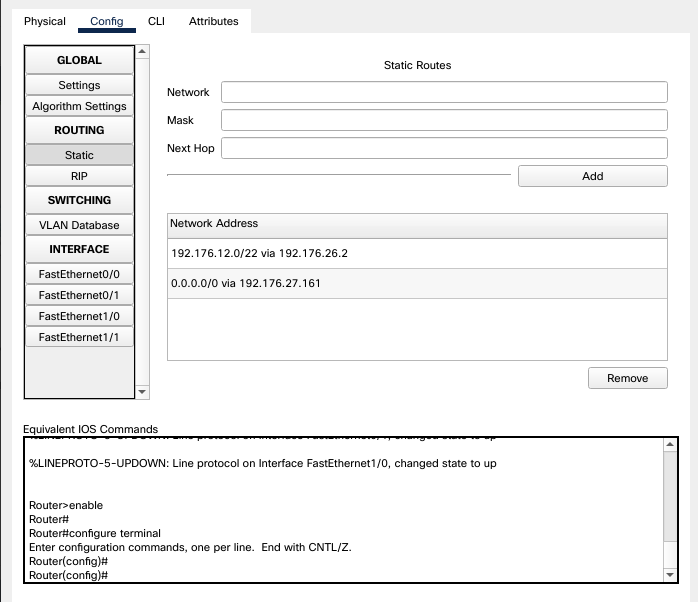Configure FastEthernet1/0 interface
The height and width of the screenshot is (602, 698).
79,316
